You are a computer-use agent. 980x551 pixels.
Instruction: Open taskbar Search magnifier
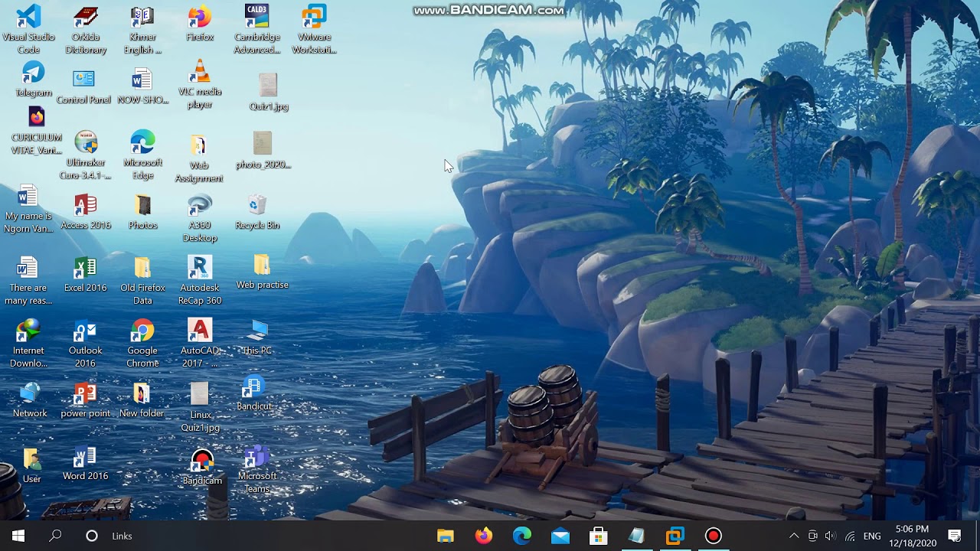(55, 536)
